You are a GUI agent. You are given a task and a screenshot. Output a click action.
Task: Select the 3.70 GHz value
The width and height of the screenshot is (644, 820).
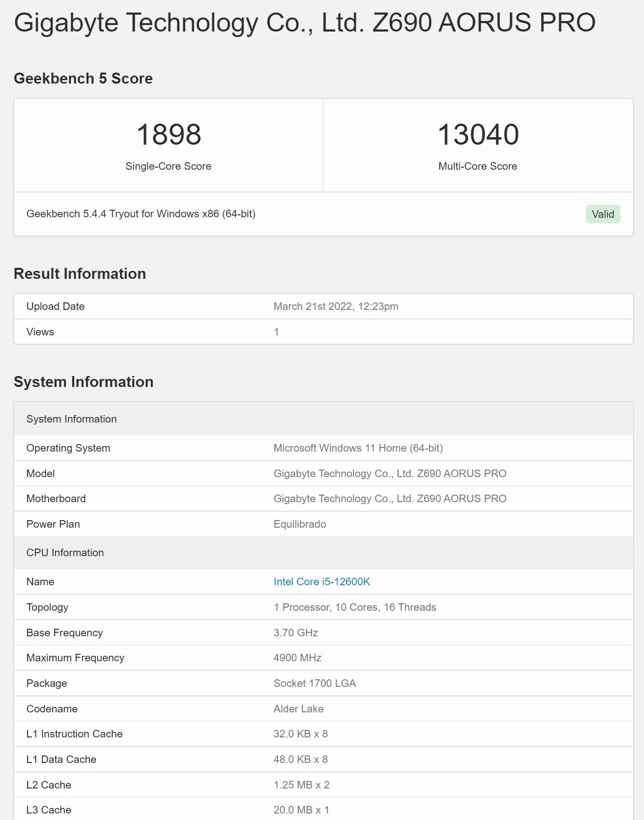point(295,633)
